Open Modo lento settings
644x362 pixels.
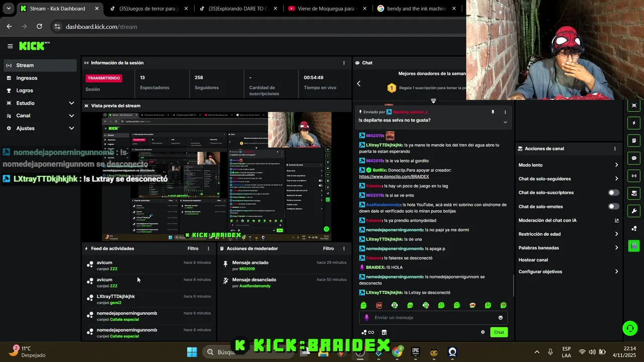pyautogui.click(x=569, y=165)
